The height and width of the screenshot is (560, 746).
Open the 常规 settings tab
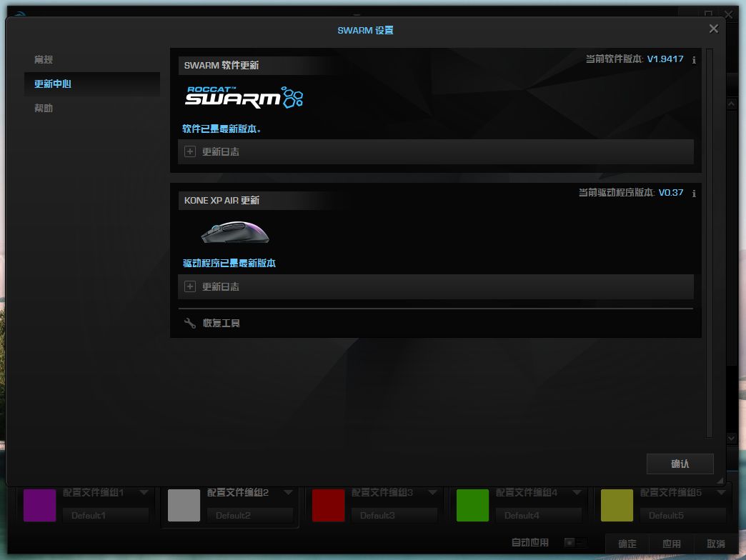click(44, 59)
